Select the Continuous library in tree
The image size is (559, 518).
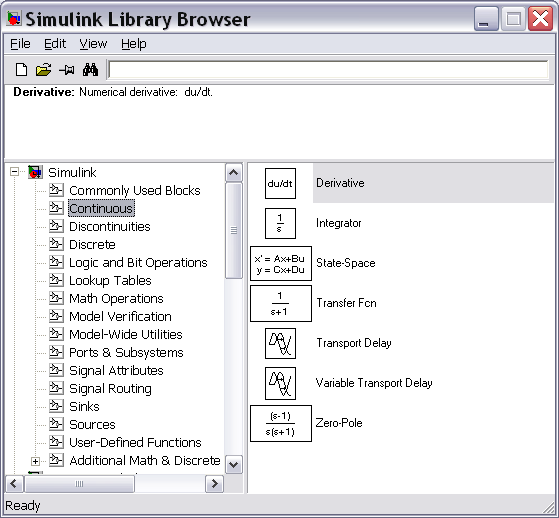101,209
